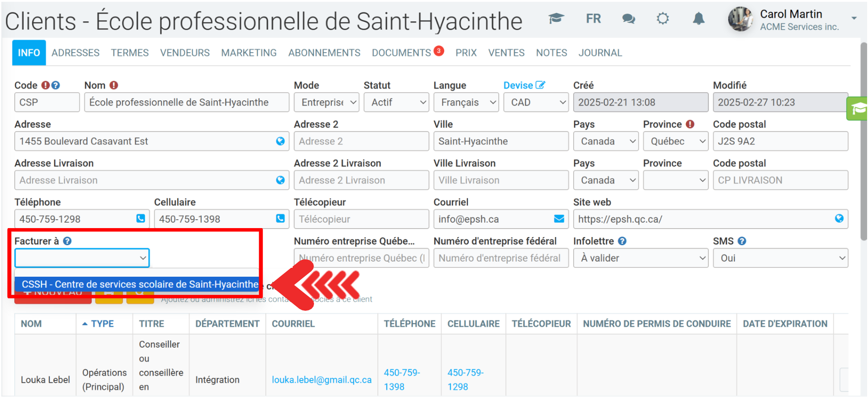
Task: Sort contacts by the TYPE column header
Action: [x=102, y=324]
